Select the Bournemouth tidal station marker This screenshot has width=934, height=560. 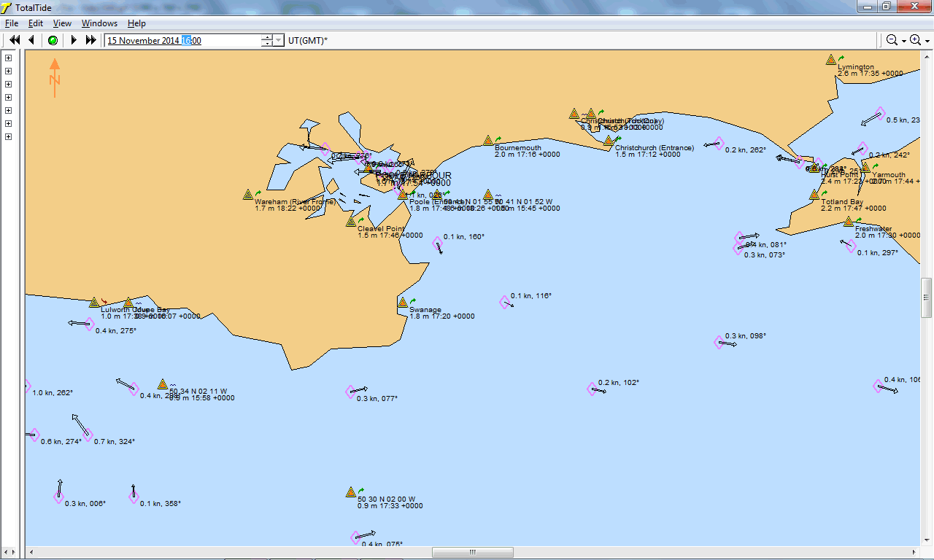pos(487,140)
